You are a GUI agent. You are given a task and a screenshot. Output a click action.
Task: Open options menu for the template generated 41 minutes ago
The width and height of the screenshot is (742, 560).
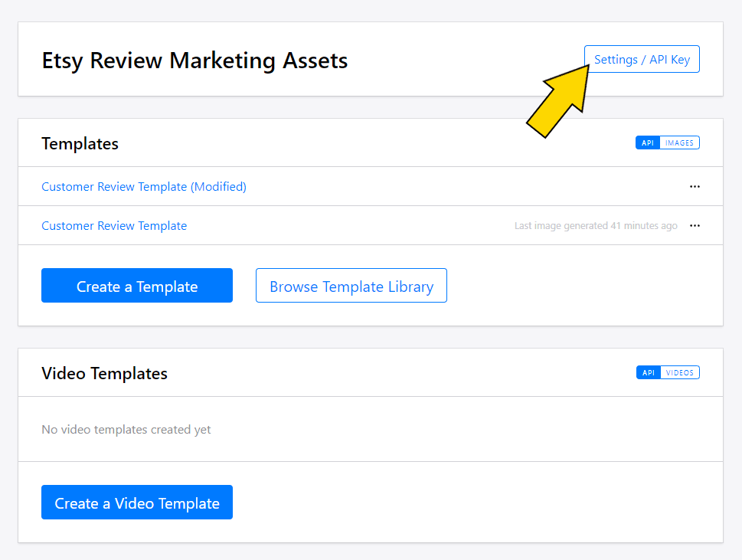695,226
